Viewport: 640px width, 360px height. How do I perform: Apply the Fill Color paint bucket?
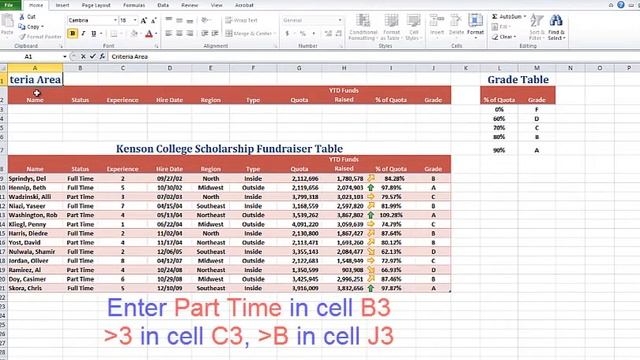[134, 33]
